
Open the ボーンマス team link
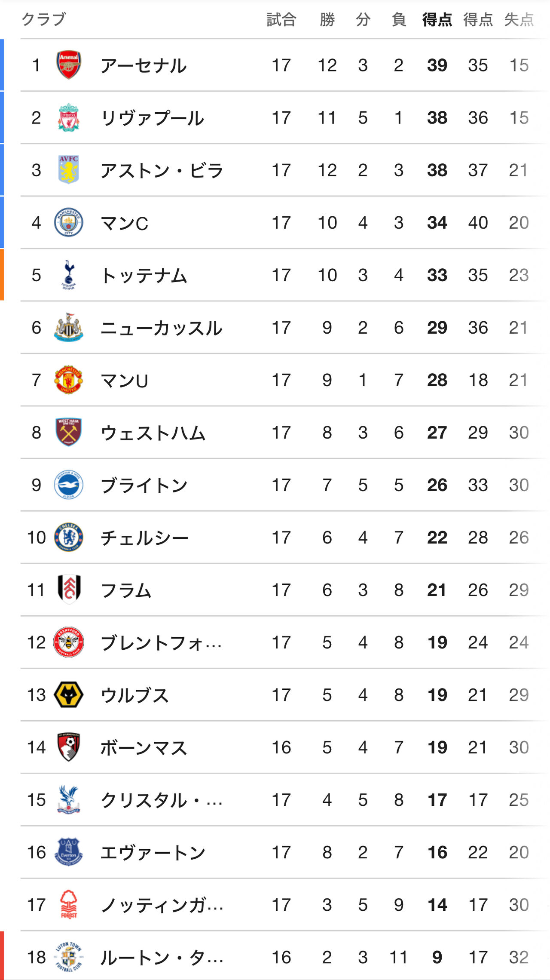click(x=144, y=748)
